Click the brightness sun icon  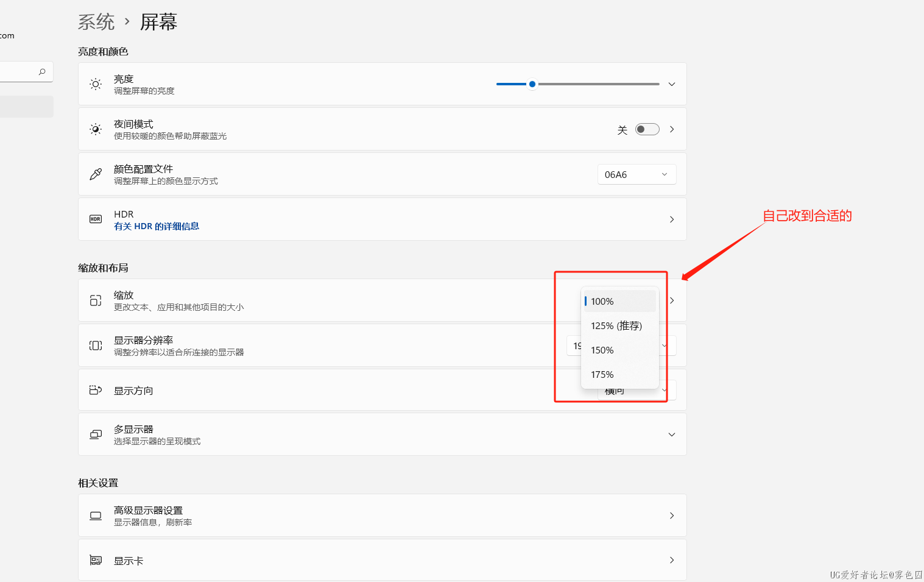coord(96,84)
